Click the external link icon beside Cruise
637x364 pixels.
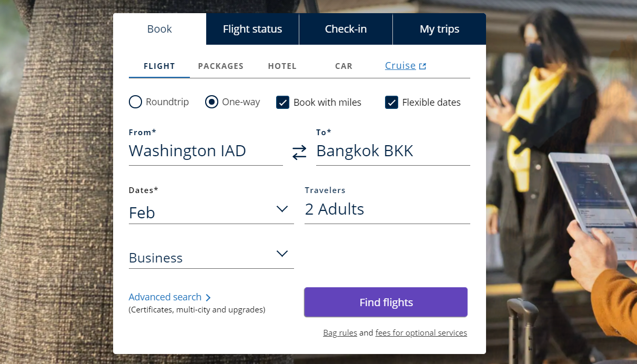click(422, 65)
